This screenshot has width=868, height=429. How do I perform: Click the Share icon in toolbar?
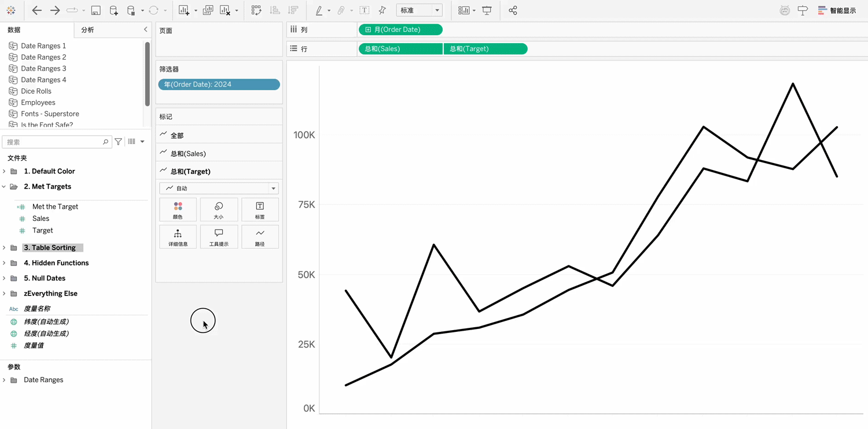click(513, 10)
